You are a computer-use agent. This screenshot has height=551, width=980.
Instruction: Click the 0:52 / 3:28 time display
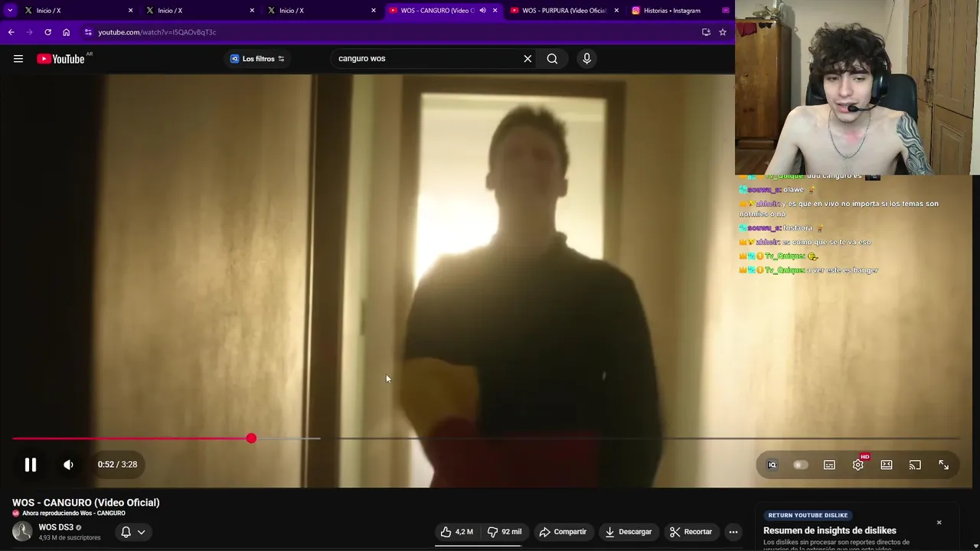pyautogui.click(x=117, y=465)
